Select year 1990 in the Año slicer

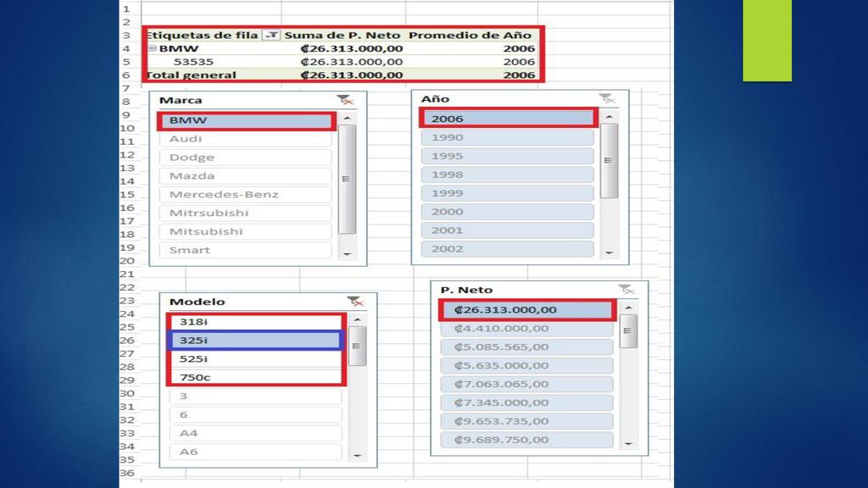click(508, 137)
